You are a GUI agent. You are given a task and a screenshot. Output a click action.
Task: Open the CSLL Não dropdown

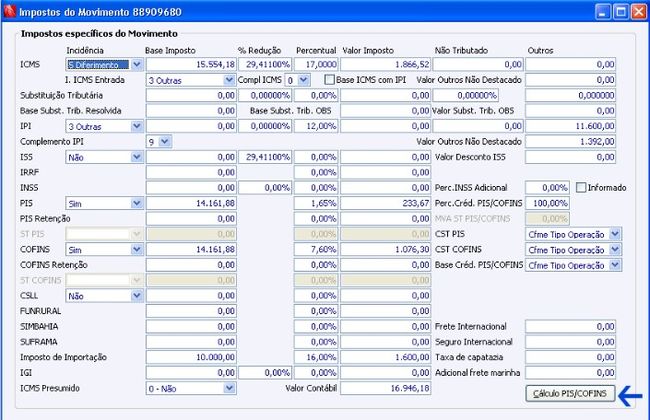[x=137, y=296]
